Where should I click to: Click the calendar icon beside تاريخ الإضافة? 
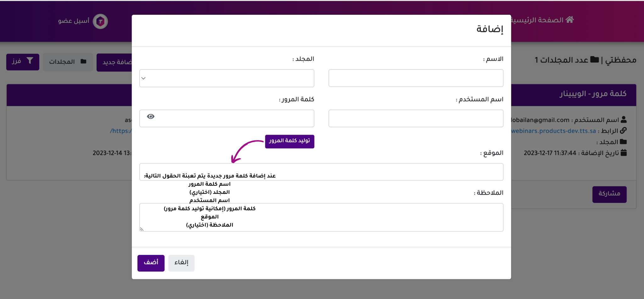click(x=624, y=153)
